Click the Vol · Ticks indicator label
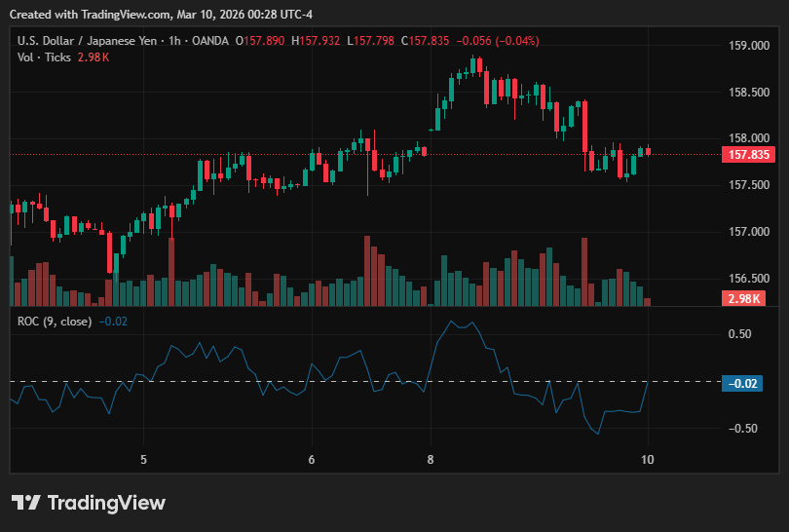789x532 pixels. click(44, 57)
